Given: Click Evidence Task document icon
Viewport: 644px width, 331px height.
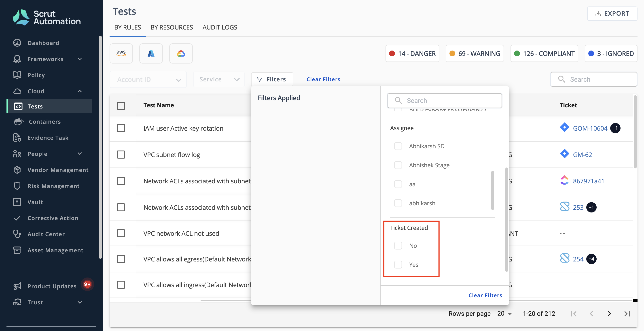Looking at the screenshot, I should tap(17, 138).
